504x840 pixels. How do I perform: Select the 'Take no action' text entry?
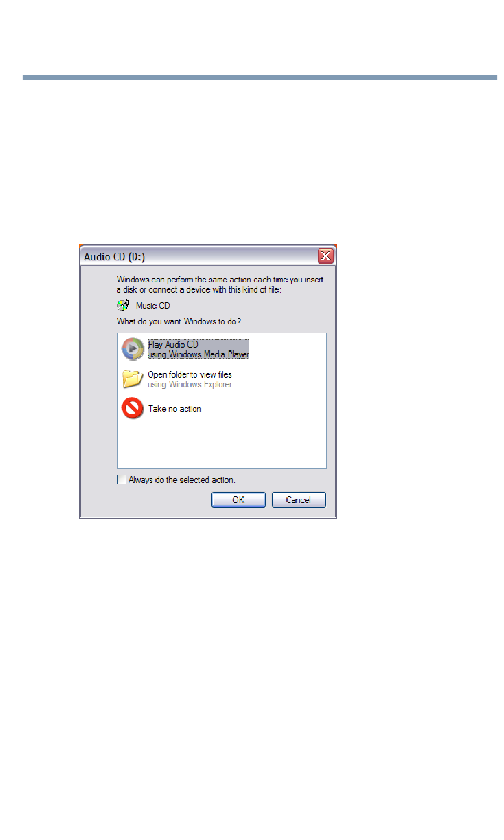pos(175,409)
